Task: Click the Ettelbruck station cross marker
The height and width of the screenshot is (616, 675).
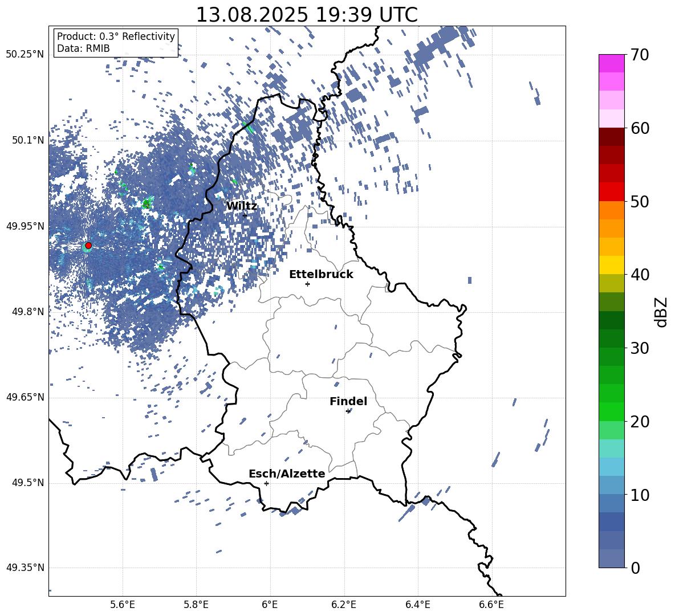Action: click(x=307, y=284)
